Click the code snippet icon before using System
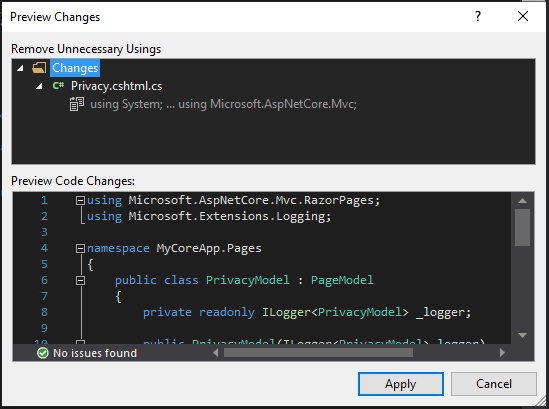The image size is (549, 409). [x=77, y=104]
